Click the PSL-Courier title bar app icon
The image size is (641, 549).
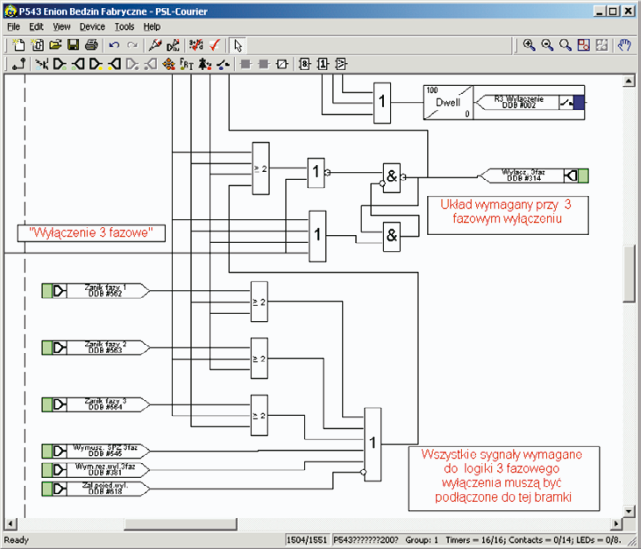click(10, 11)
